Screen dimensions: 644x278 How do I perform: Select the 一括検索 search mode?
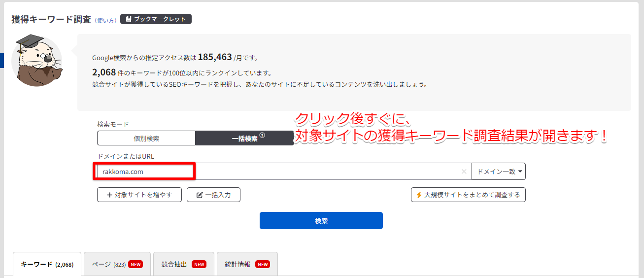245,139
